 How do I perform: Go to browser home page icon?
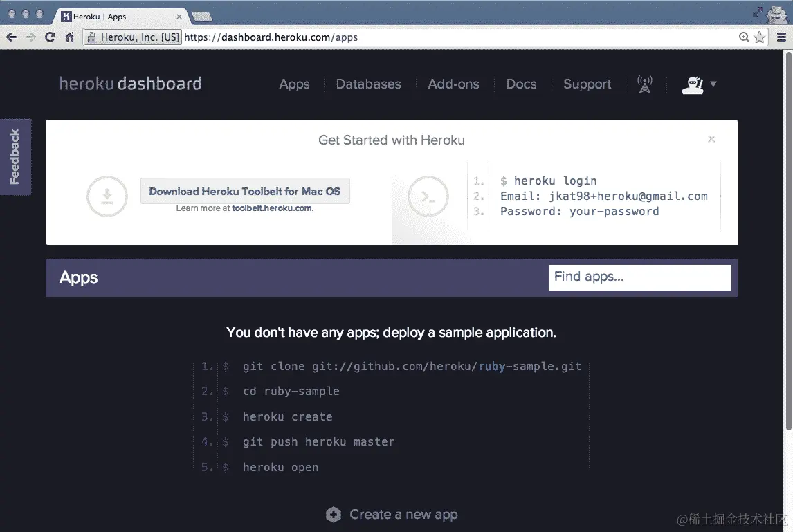click(70, 37)
